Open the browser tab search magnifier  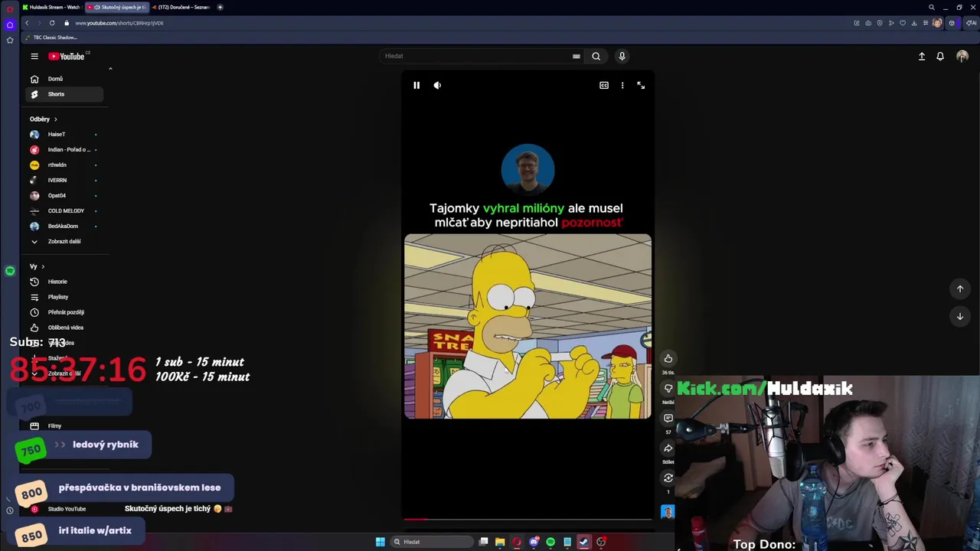tap(932, 7)
